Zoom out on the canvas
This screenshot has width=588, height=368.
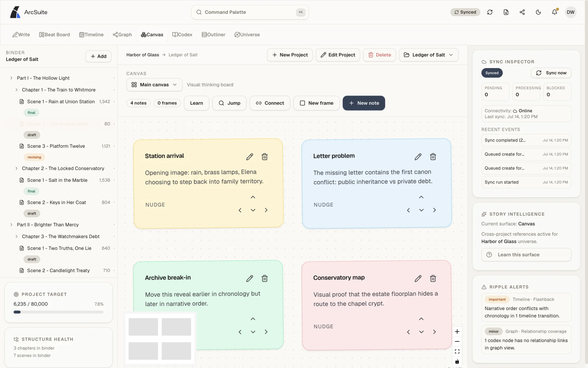[457, 342]
